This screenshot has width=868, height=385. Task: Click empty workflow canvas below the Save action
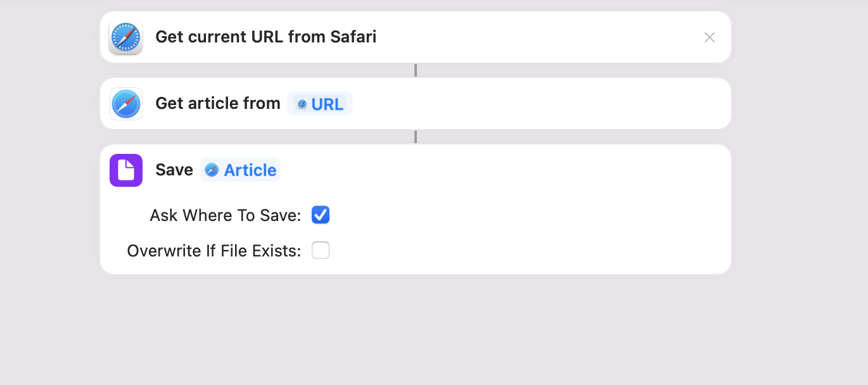[416, 329]
